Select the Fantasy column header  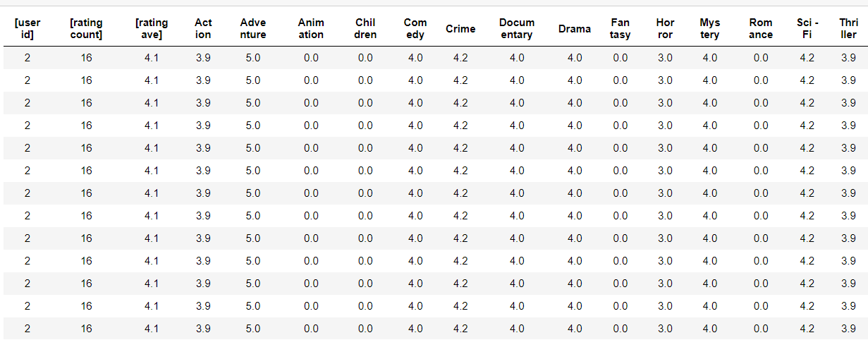621,29
